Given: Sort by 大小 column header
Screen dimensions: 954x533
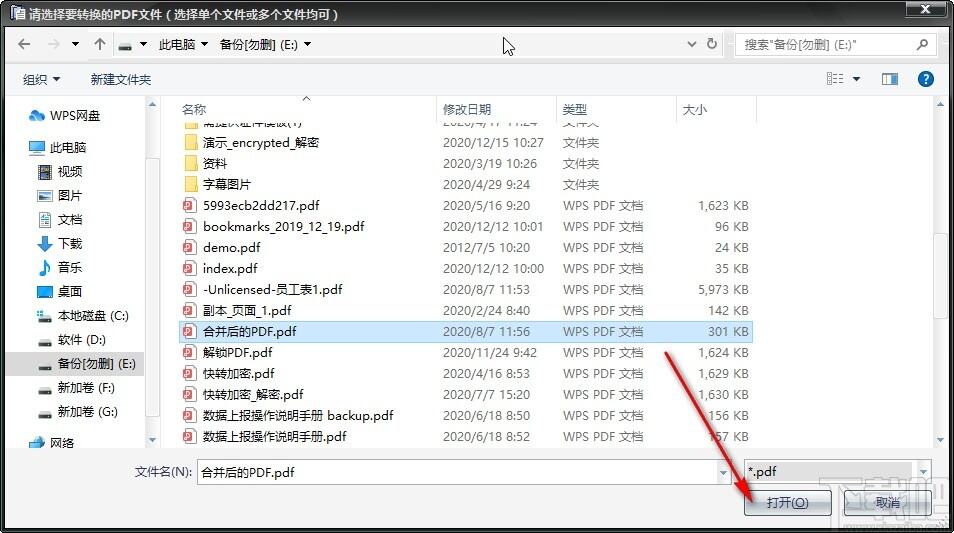Looking at the screenshot, I should coord(695,110).
